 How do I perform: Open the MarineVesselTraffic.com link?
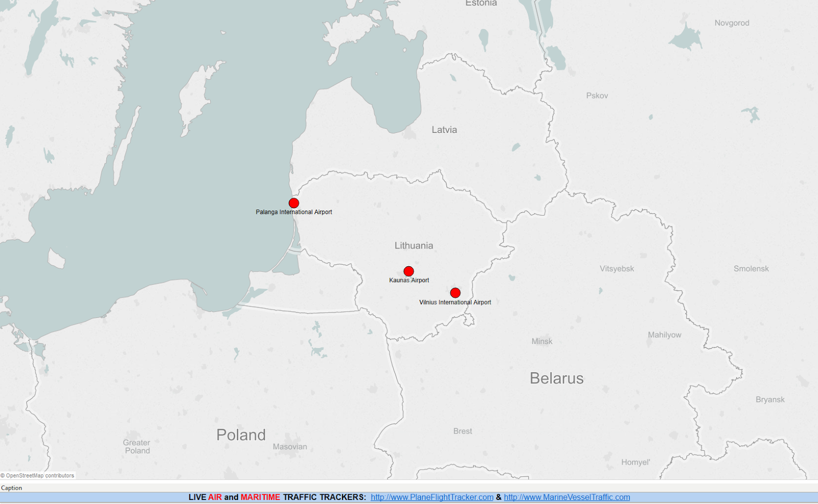tap(566, 496)
